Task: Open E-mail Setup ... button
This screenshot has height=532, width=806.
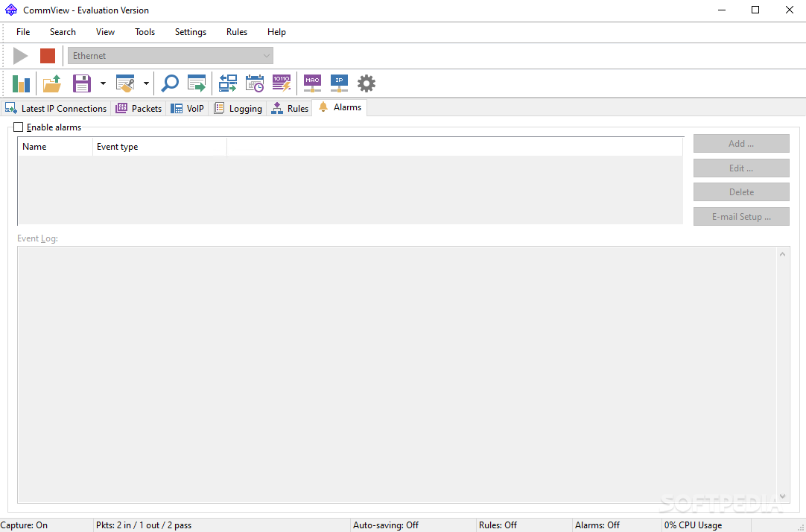Action: pos(741,216)
